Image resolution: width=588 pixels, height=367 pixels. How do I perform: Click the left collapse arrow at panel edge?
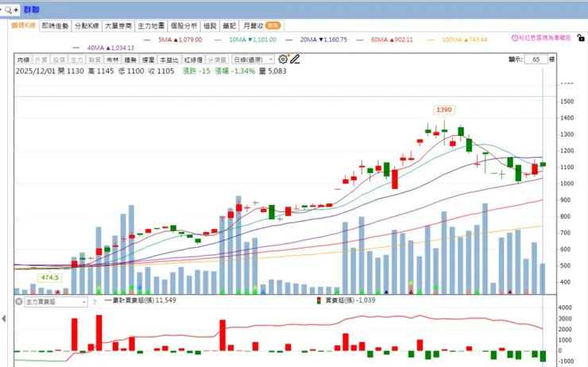coord(4,319)
